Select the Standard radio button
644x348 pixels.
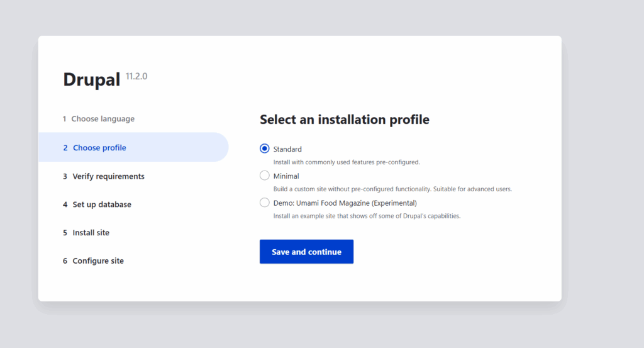click(265, 149)
